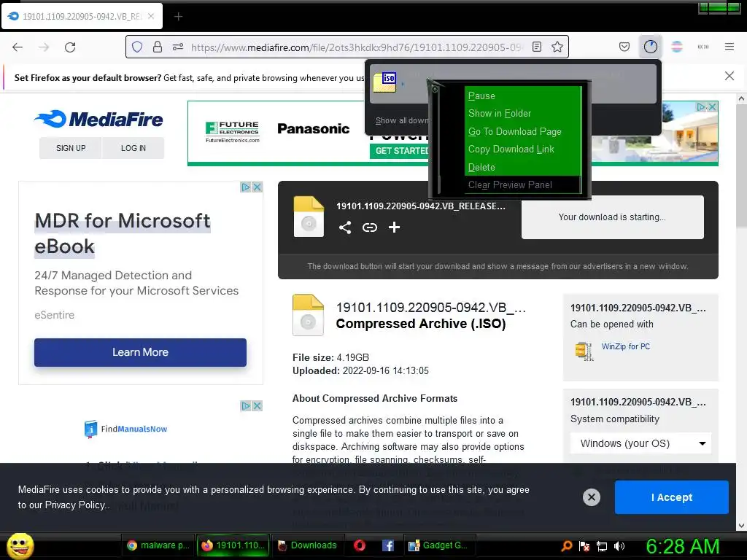
Task: Click the FindManualsNow ad logo
Action: pos(125,429)
